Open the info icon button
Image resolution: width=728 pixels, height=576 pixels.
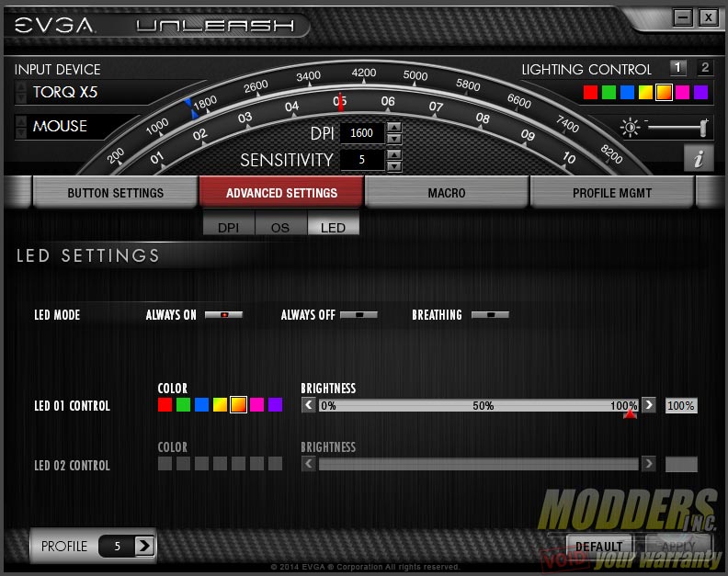[x=699, y=158]
